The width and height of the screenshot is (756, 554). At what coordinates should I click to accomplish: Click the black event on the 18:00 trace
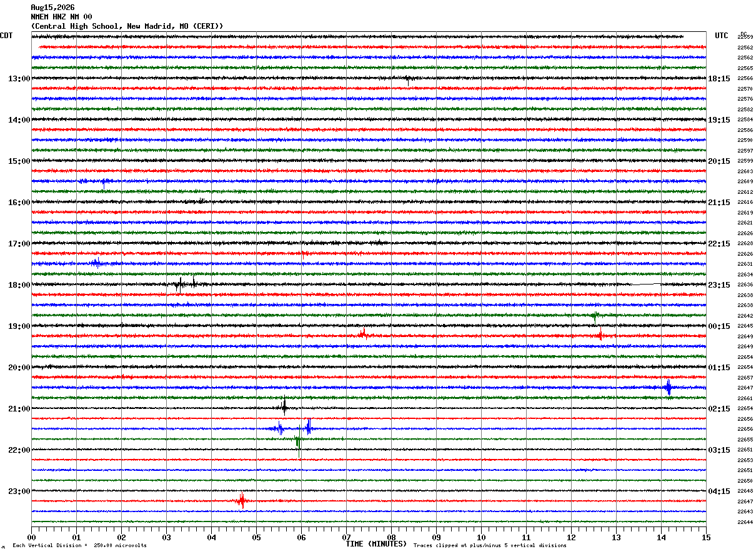[186, 285]
